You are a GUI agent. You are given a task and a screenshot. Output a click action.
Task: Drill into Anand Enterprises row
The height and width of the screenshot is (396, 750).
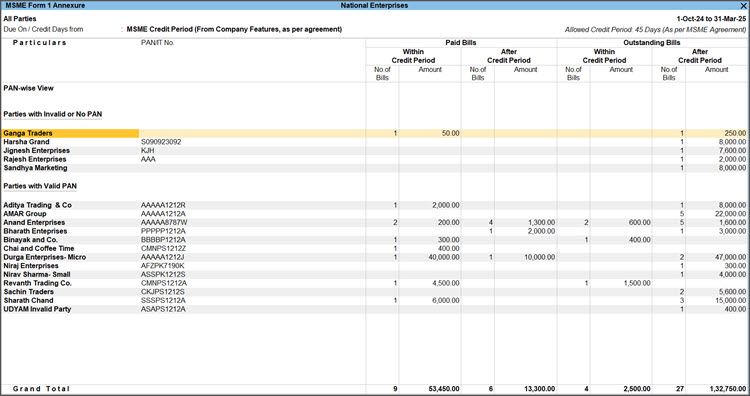[x=375, y=222]
